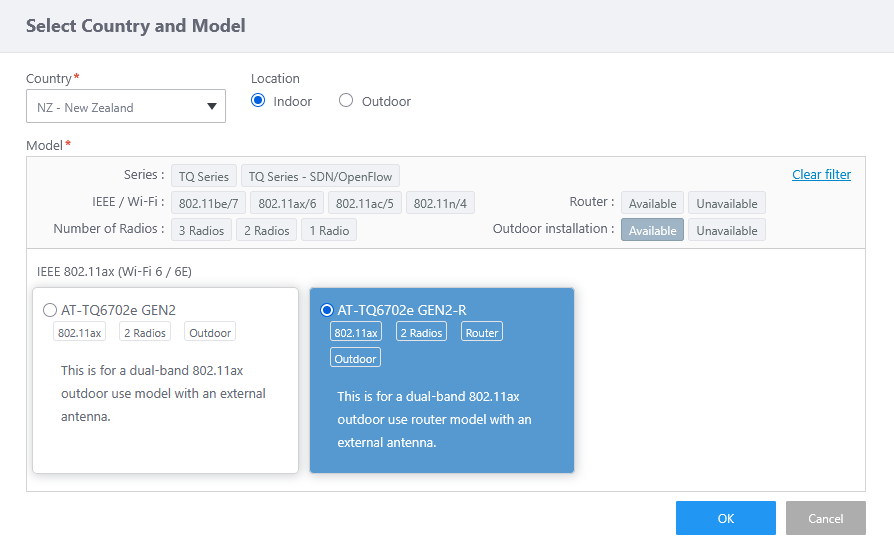Filter by TQ Series - SDN/OpenFlow
The image size is (894, 557).
(320, 176)
